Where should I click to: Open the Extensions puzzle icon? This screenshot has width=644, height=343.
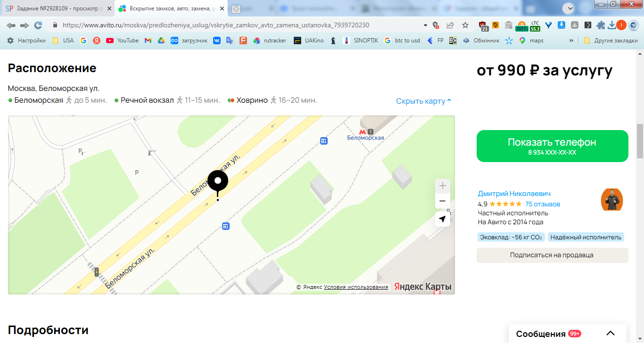pos(601,25)
